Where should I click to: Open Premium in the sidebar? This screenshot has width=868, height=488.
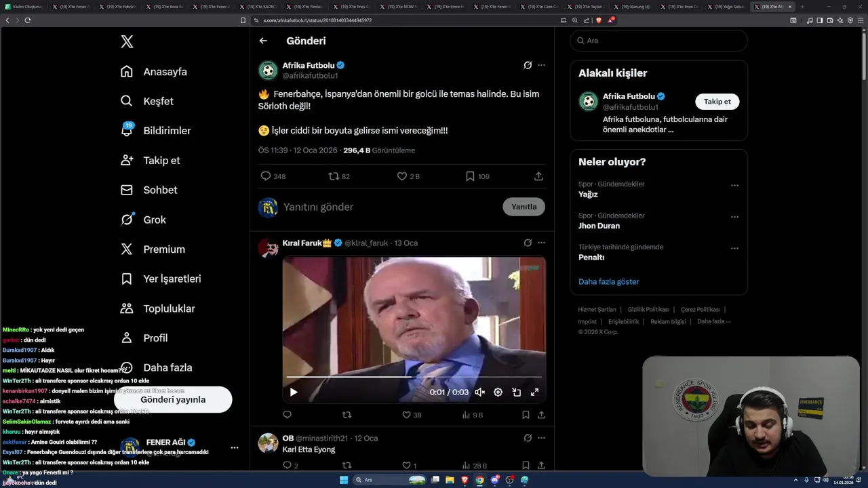click(x=153, y=249)
